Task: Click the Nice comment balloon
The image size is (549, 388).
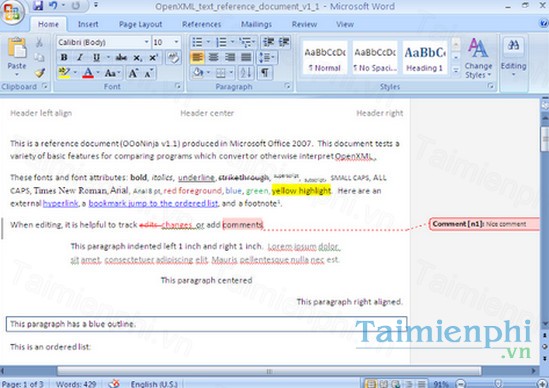Action: coord(484,224)
